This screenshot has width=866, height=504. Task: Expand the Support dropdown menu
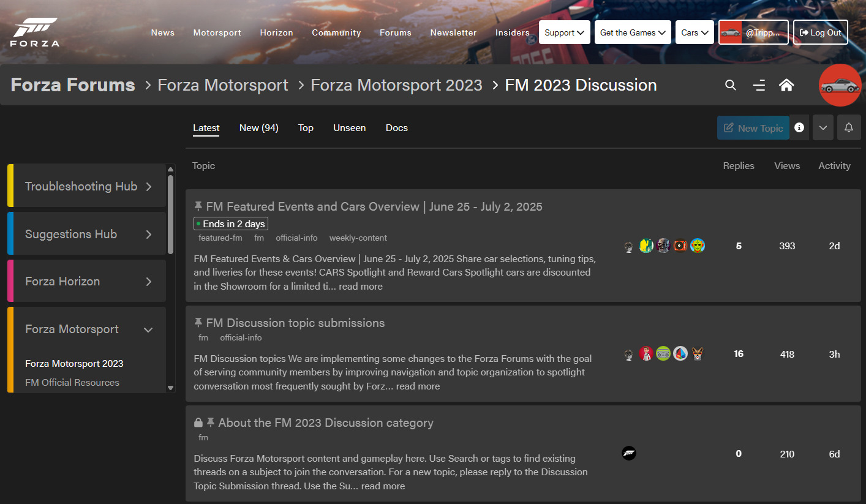pos(565,32)
